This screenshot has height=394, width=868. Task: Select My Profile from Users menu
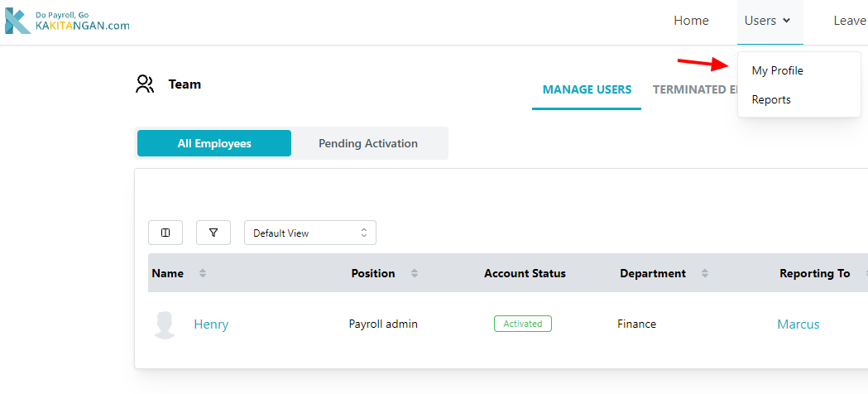(x=777, y=70)
